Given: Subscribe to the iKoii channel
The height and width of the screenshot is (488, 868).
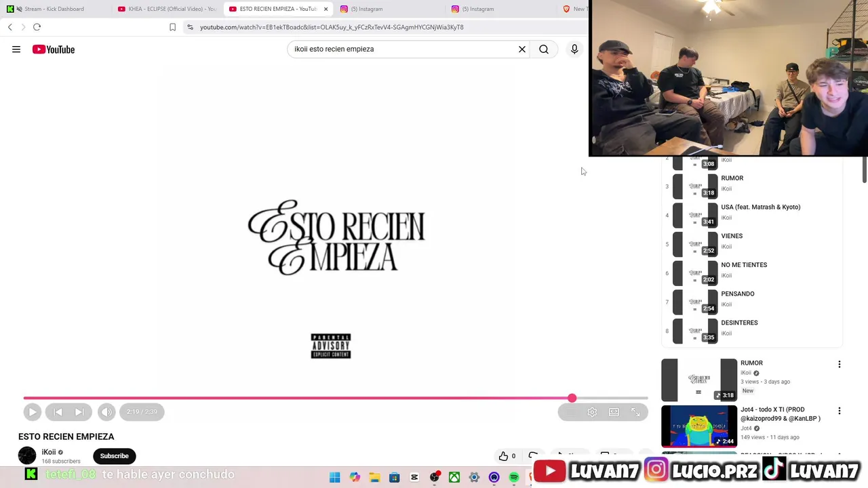Looking at the screenshot, I should [x=115, y=456].
